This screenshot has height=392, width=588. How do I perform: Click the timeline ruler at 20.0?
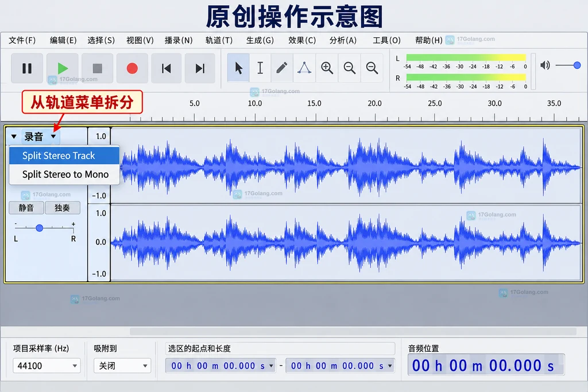pyautogui.click(x=374, y=103)
